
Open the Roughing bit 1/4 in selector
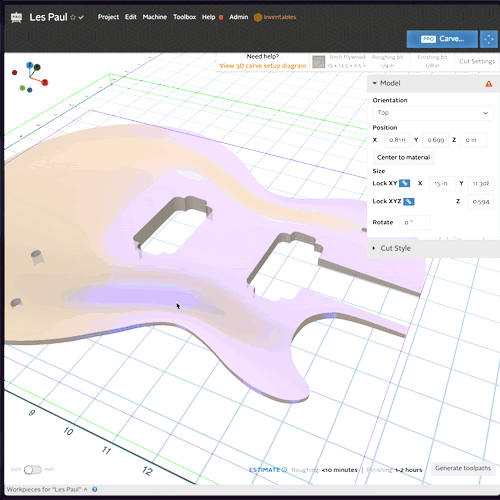pyautogui.click(x=387, y=61)
